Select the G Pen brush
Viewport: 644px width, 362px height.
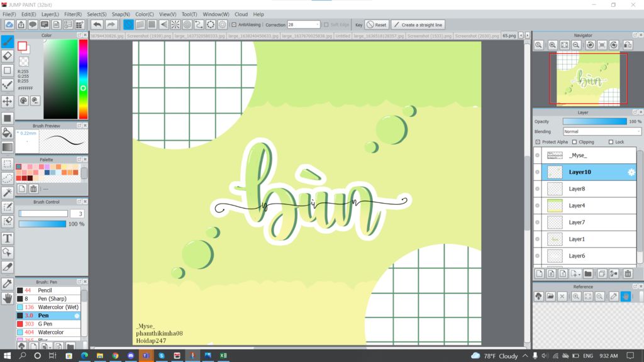(48, 324)
